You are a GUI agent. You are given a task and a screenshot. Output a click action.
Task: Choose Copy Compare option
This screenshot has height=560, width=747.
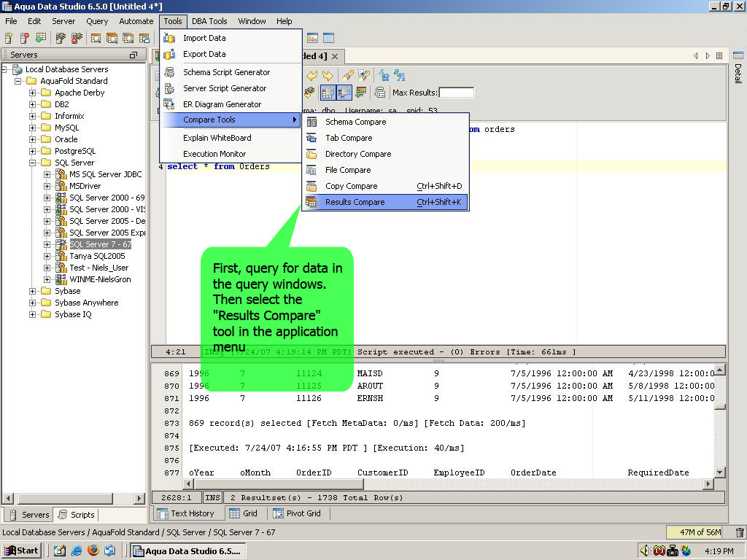point(385,186)
